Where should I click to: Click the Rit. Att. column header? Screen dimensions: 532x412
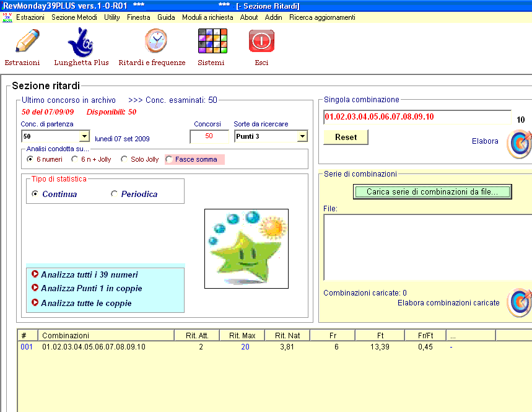pyautogui.click(x=197, y=335)
